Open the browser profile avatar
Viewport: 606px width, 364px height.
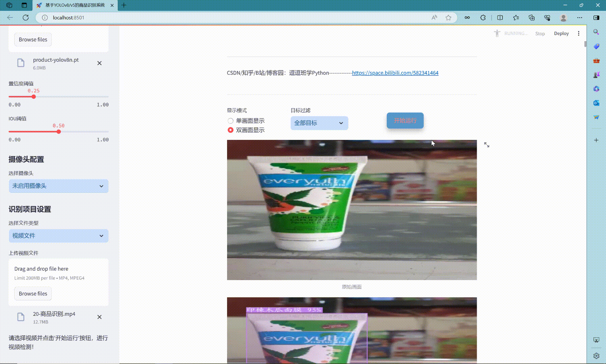(563, 18)
